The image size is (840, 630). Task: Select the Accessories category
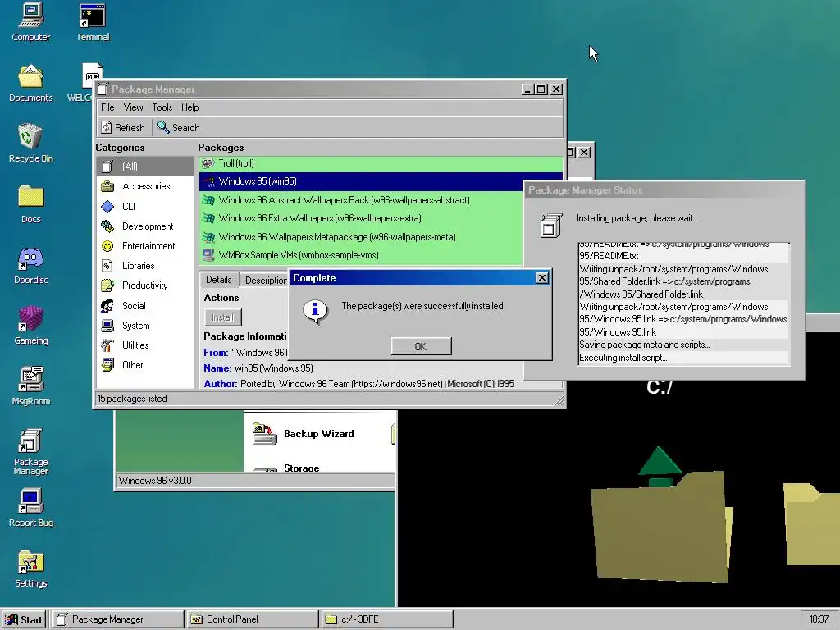(145, 186)
